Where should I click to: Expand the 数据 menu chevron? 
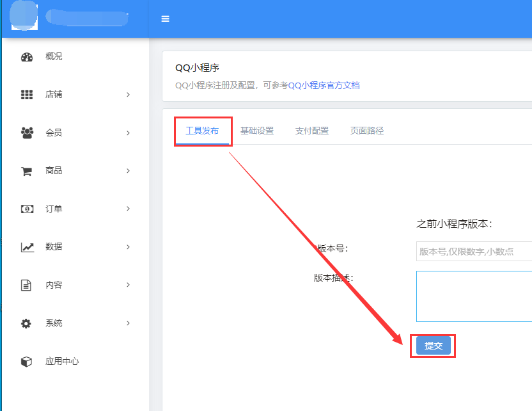[x=129, y=247]
